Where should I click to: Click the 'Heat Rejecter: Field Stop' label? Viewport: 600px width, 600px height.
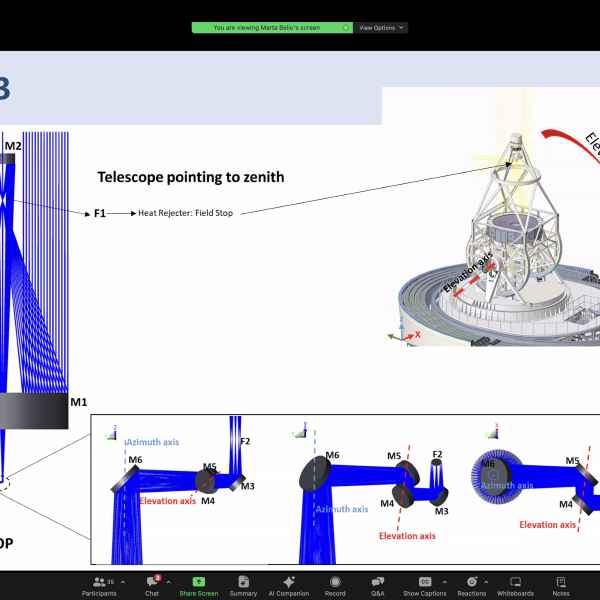tap(185, 213)
